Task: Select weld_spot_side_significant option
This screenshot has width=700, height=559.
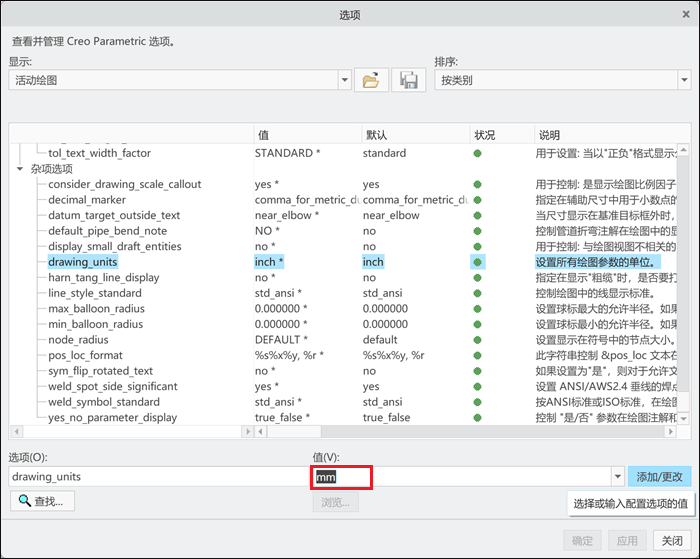Action: pyautogui.click(x=112, y=387)
